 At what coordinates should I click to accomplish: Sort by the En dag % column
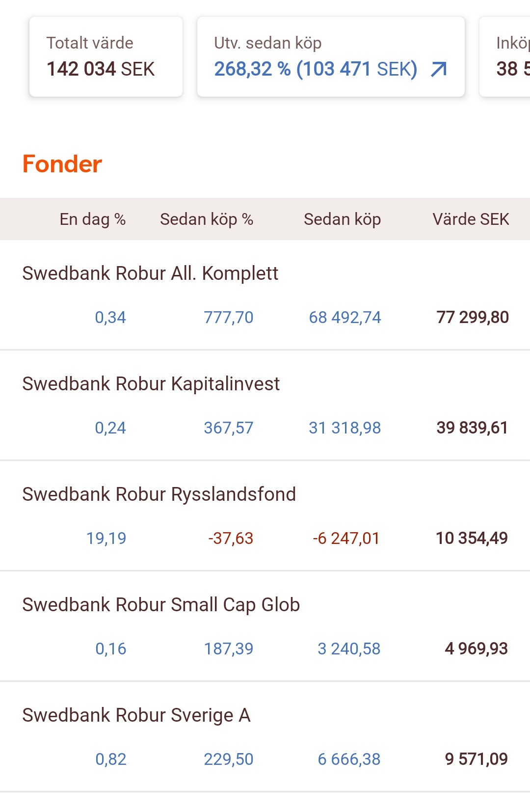(92, 219)
